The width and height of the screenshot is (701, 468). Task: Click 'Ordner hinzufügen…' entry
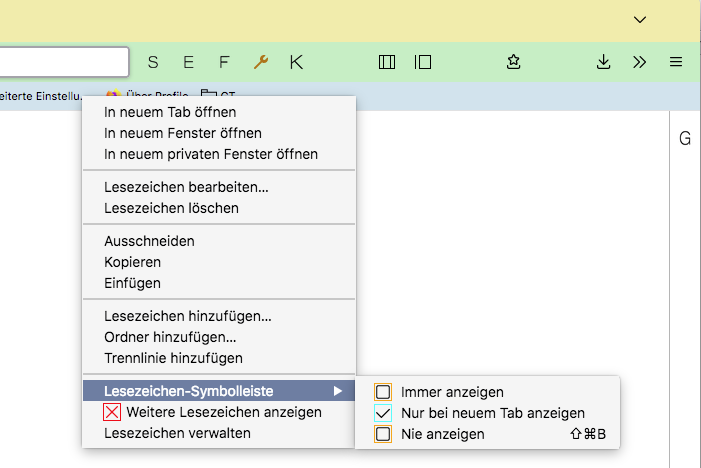tap(170, 337)
